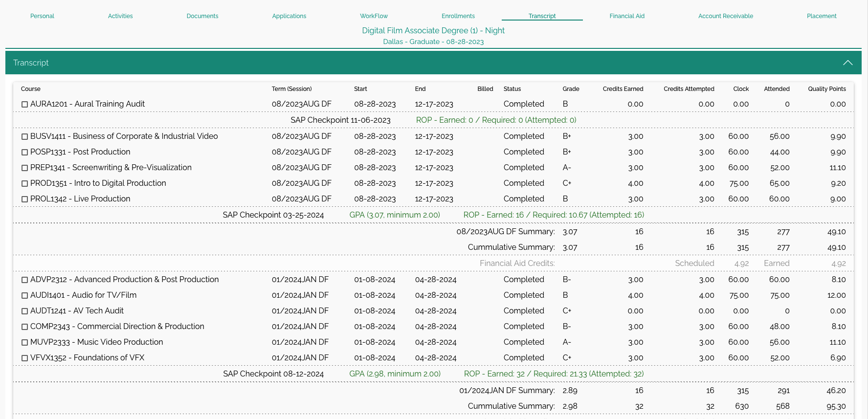868x419 pixels.
Task: Switch to the Financial Aid tab
Action: pos(626,16)
